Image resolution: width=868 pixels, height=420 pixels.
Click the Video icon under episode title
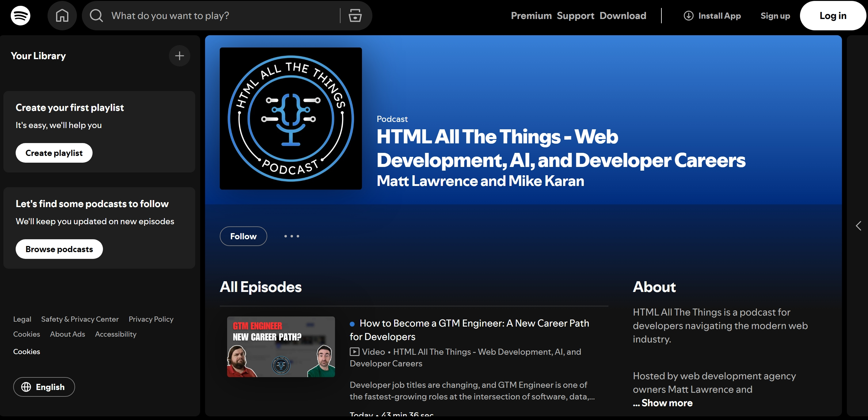tap(355, 352)
